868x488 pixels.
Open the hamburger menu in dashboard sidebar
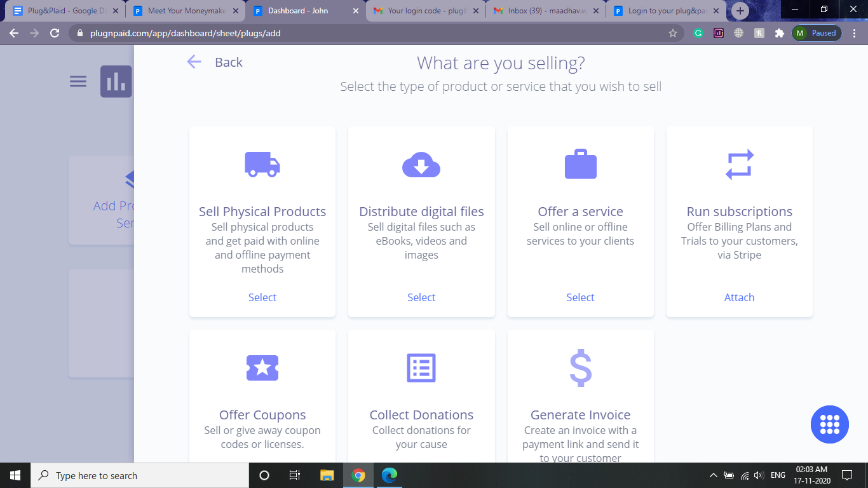[78, 81]
